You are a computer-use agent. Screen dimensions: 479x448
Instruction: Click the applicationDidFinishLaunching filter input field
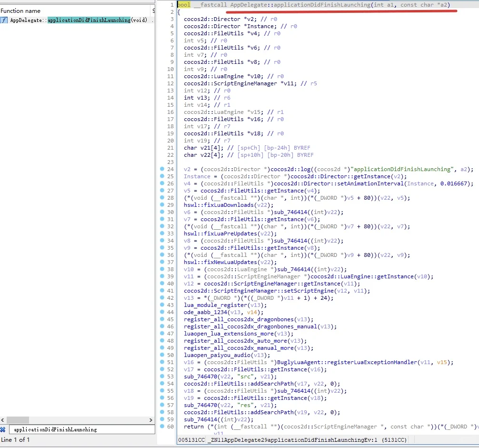(82, 429)
